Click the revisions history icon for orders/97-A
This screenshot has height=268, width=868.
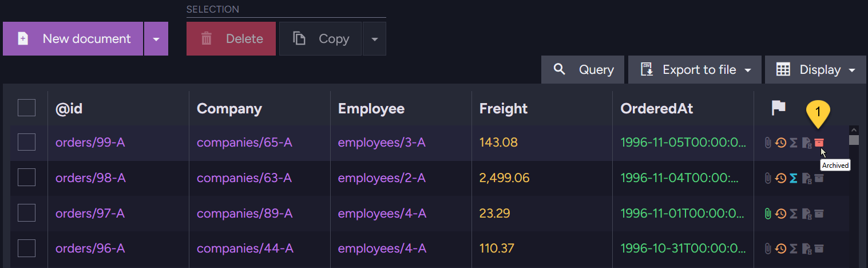[780, 214]
